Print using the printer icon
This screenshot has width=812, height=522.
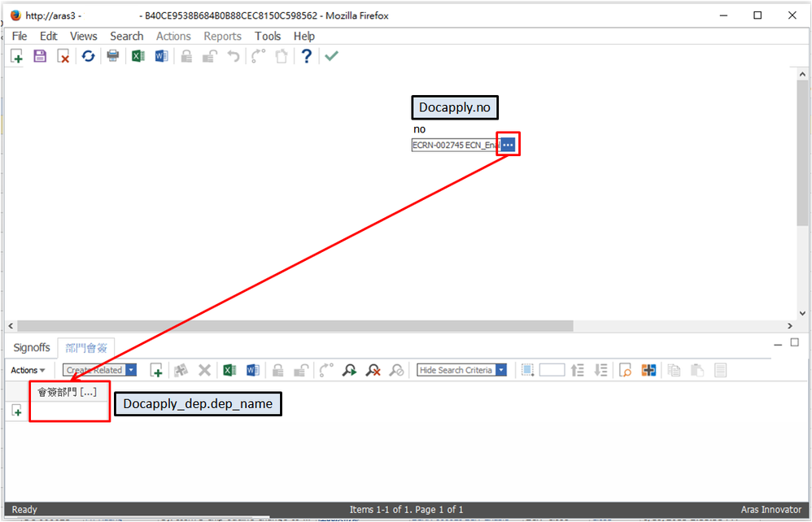[x=113, y=56]
